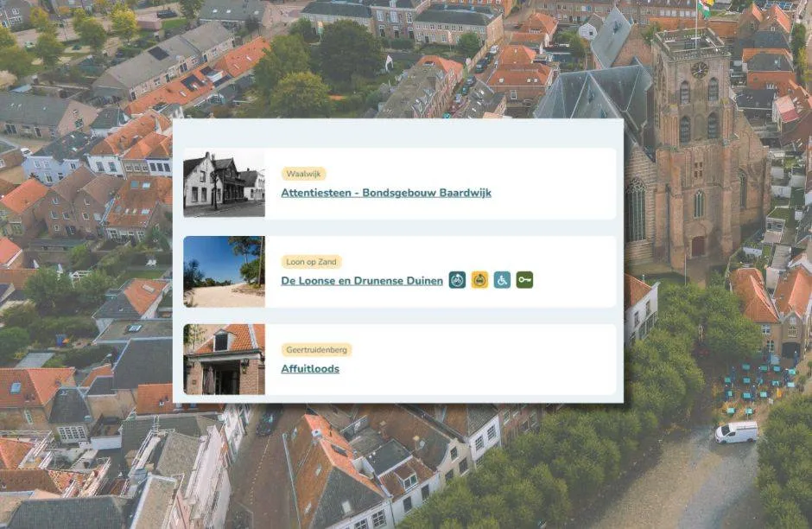
Task: Click the black-and-white Attentiesteen photo
Action: click(225, 182)
